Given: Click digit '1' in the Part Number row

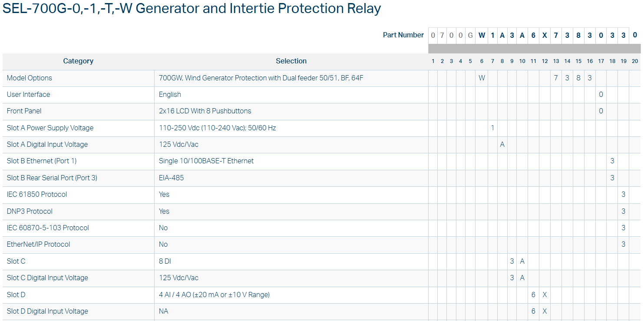Looking at the screenshot, I should [x=492, y=36].
